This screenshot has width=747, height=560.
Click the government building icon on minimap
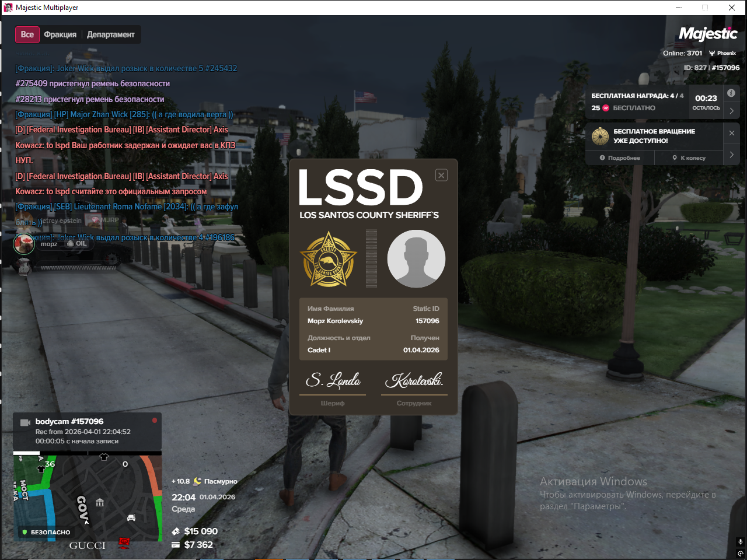tap(100, 502)
